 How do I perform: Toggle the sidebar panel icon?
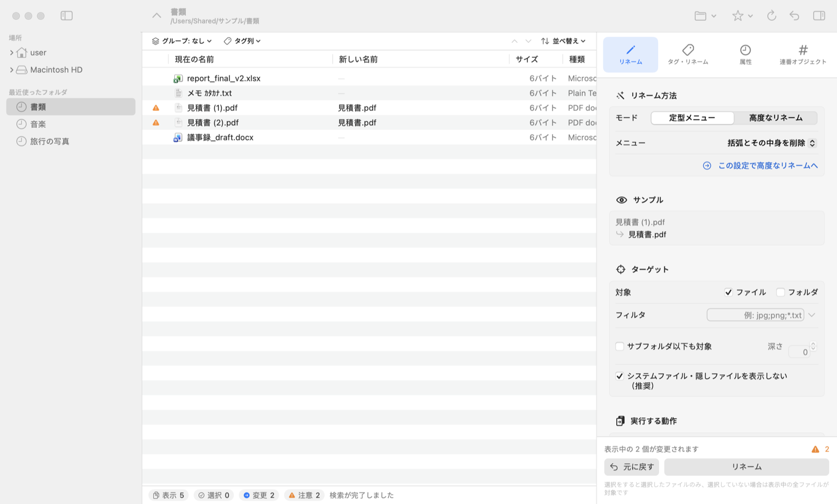(66, 16)
